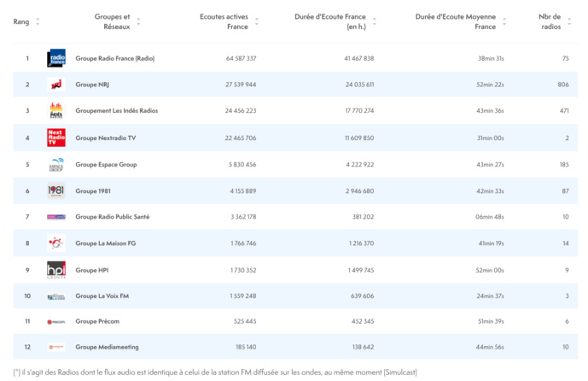
Task: Click the Groupe 1981 logo
Action: pyautogui.click(x=56, y=190)
